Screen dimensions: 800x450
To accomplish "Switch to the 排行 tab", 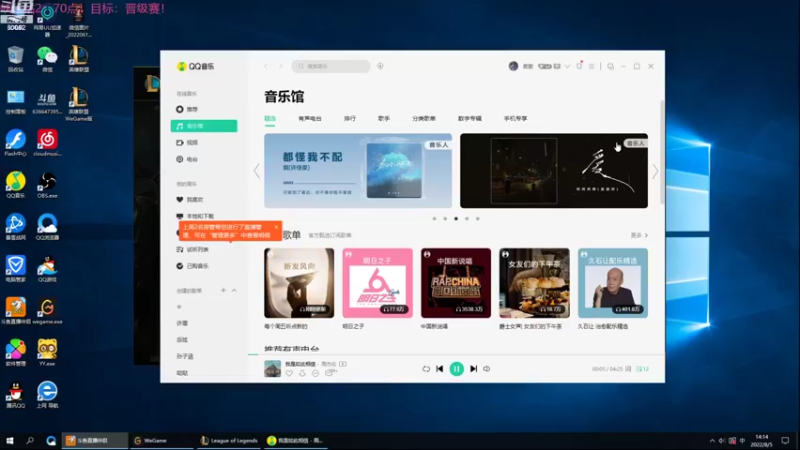I will [349, 118].
